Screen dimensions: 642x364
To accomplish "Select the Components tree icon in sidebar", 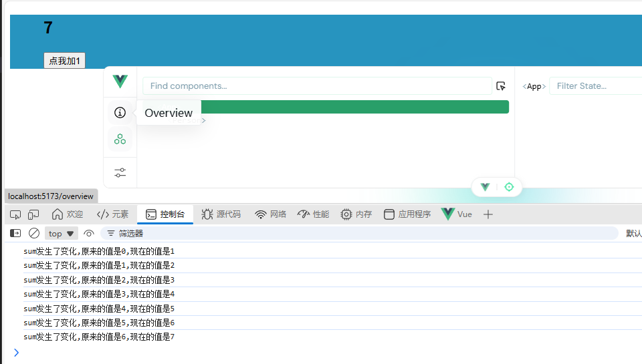I will tap(120, 139).
